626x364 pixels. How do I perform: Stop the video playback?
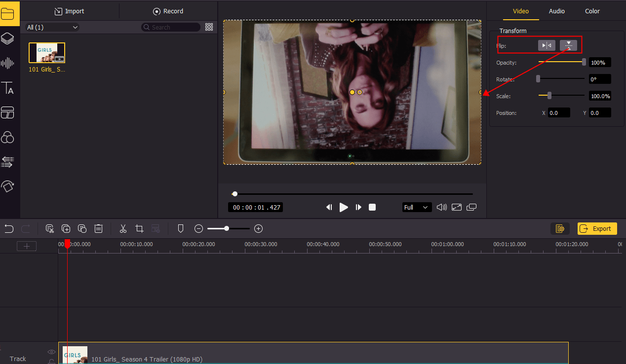372,207
